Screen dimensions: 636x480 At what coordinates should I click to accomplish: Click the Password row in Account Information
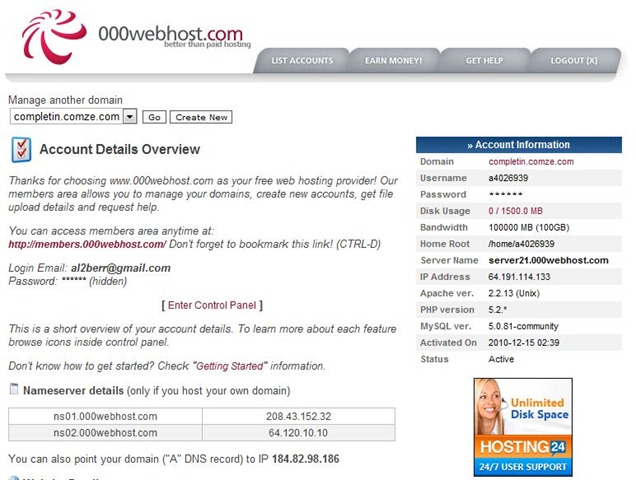click(519, 194)
